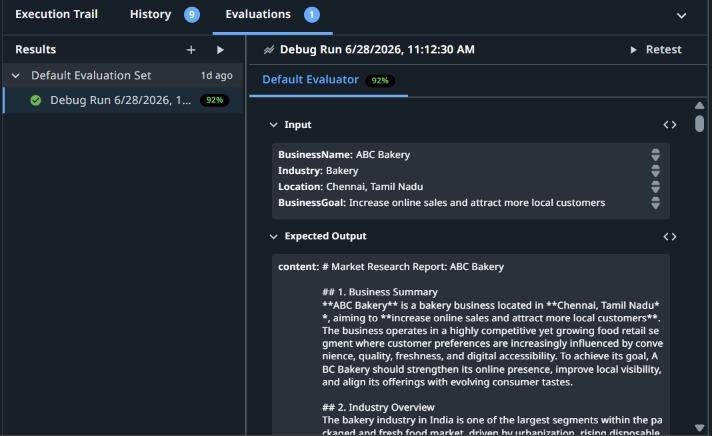Image resolution: width=712 pixels, height=436 pixels.
Task: Click the Evaluations count badge 1
Action: coord(312,15)
